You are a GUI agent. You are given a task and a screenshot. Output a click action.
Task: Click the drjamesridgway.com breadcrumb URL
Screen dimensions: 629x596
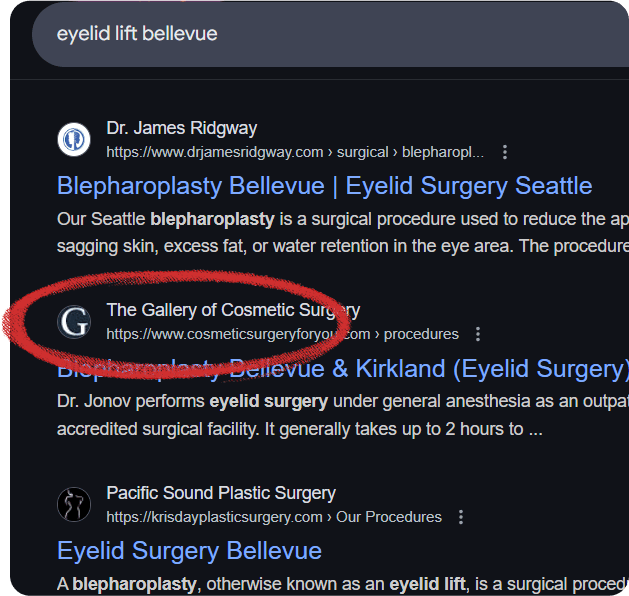click(x=295, y=152)
